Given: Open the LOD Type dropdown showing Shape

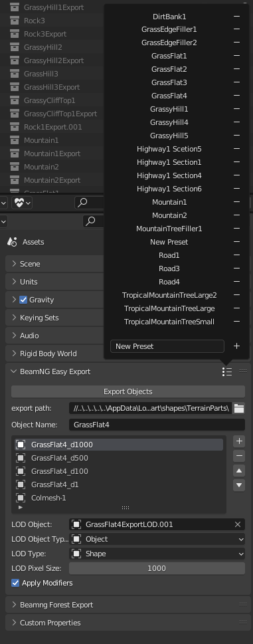Looking at the screenshot, I should pos(157,554).
